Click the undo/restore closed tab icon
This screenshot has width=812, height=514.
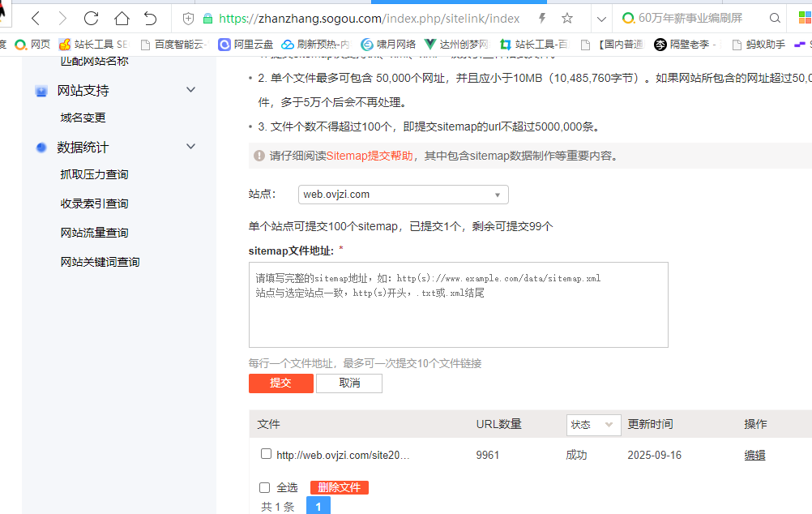click(x=150, y=19)
